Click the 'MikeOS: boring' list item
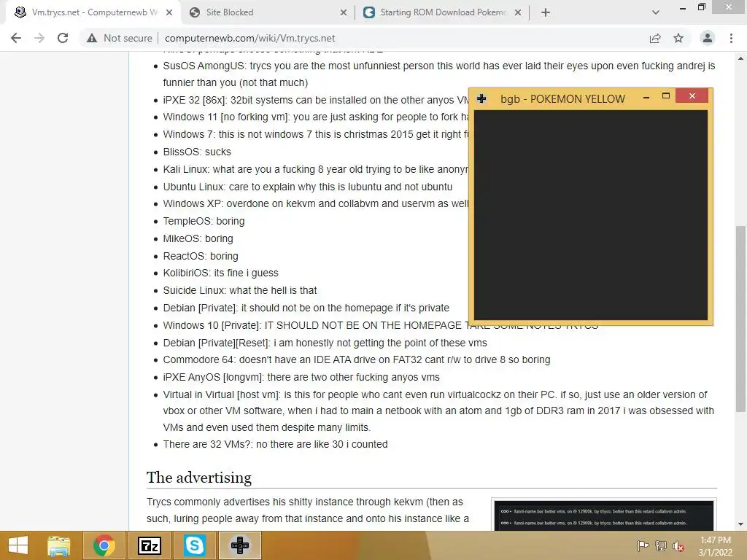This screenshot has width=747, height=560. [198, 238]
